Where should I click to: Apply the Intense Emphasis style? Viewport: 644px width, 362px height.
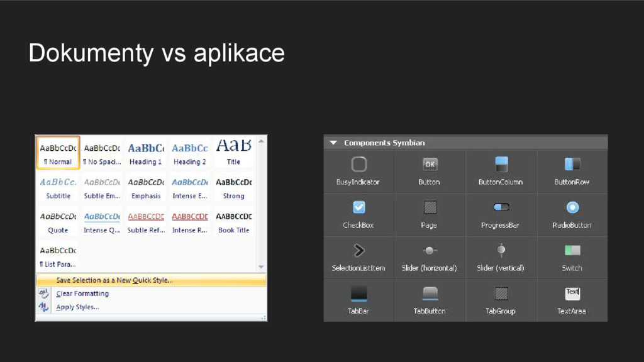click(190, 187)
